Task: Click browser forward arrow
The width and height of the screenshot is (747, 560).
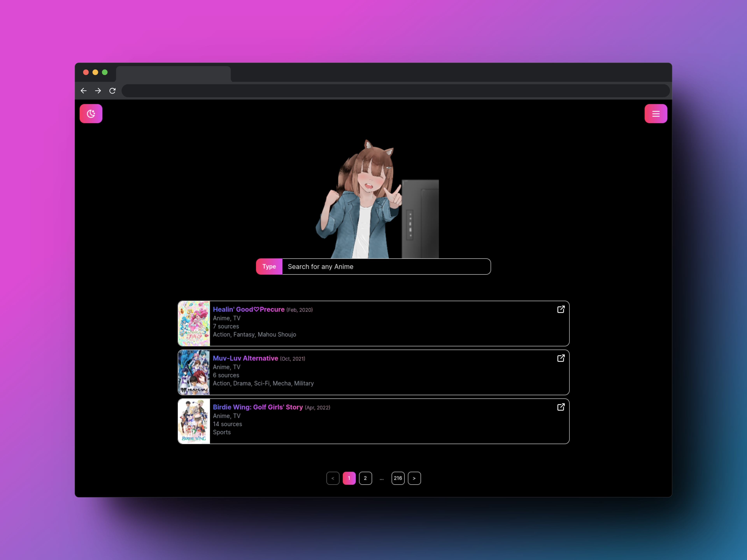Action: (x=98, y=91)
